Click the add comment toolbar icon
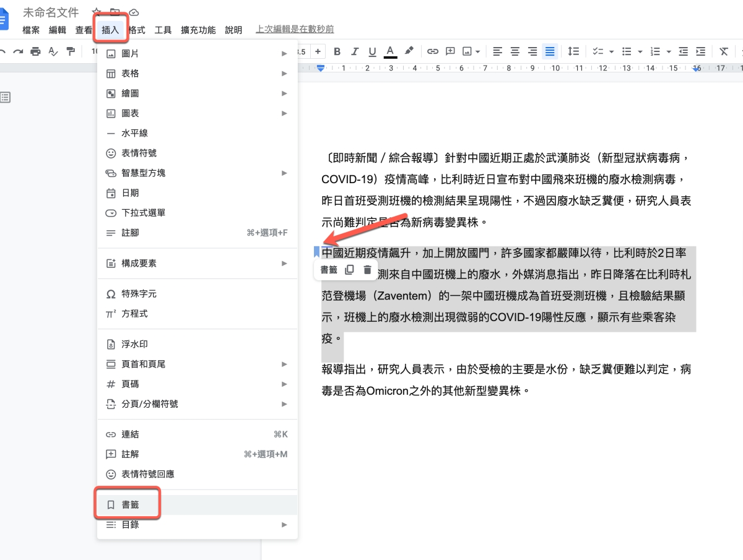Viewport: 743px width, 560px height. (451, 51)
